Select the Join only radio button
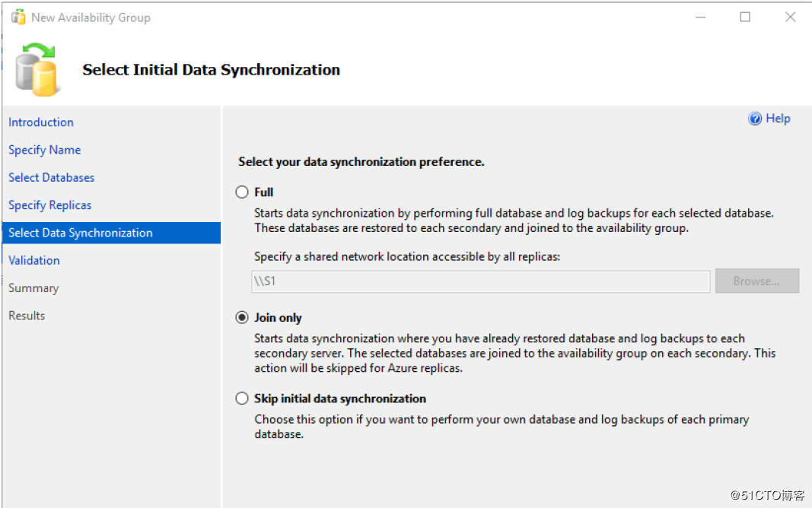812x508 pixels. tap(242, 317)
